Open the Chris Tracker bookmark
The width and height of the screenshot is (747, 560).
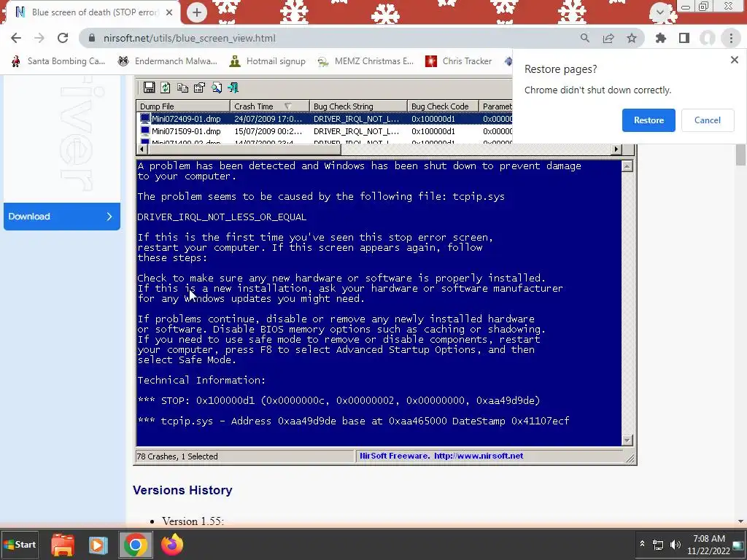(458, 61)
